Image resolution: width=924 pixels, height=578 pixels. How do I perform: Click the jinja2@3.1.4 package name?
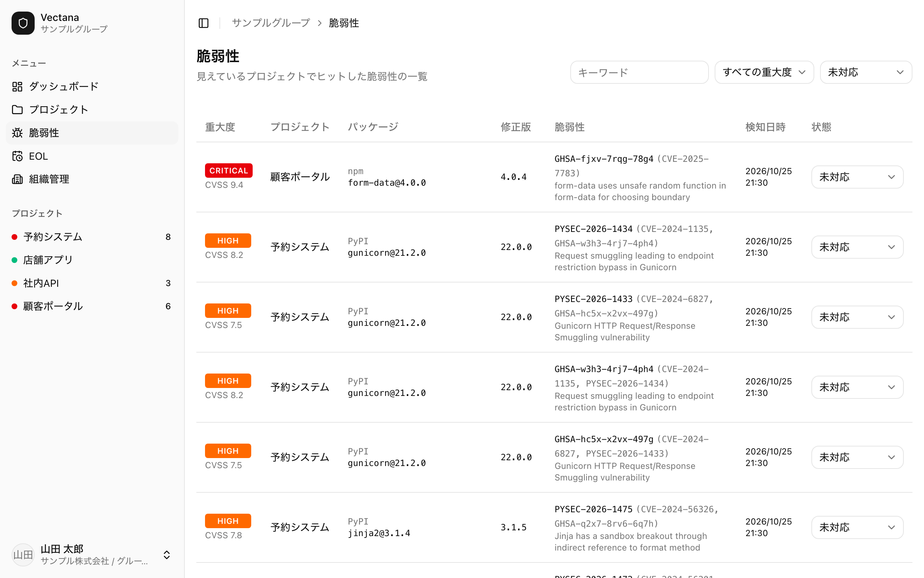[x=379, y=533]
